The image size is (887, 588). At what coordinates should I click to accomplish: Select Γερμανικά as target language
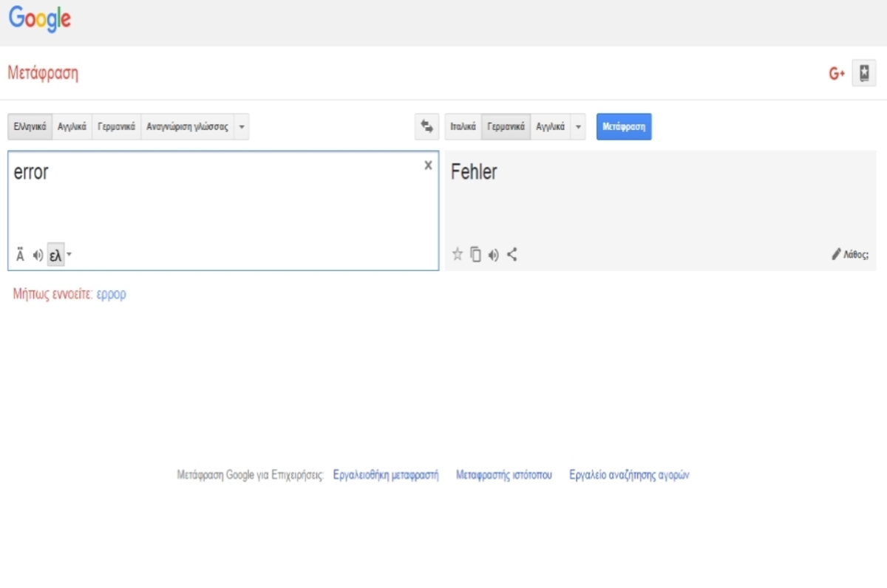(x=506, y=126)
